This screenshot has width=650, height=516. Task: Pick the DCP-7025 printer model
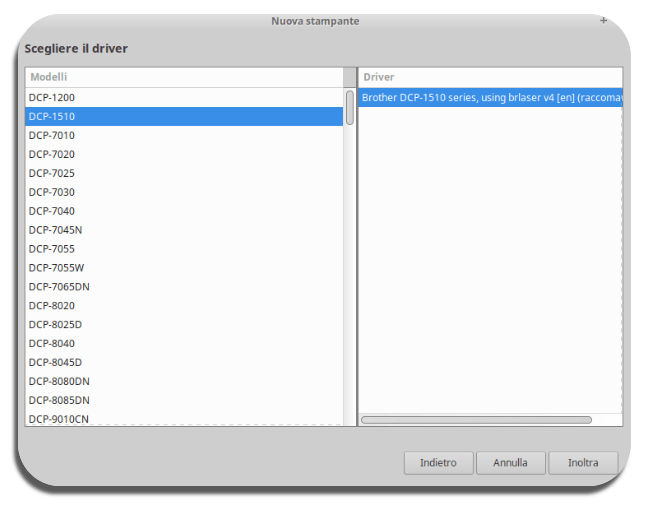point(52,173)
